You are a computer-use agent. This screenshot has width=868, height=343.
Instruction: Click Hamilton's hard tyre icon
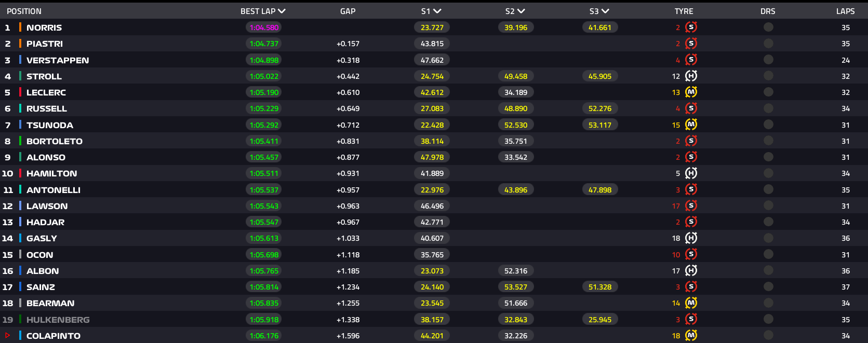click(x=691, y=173)
